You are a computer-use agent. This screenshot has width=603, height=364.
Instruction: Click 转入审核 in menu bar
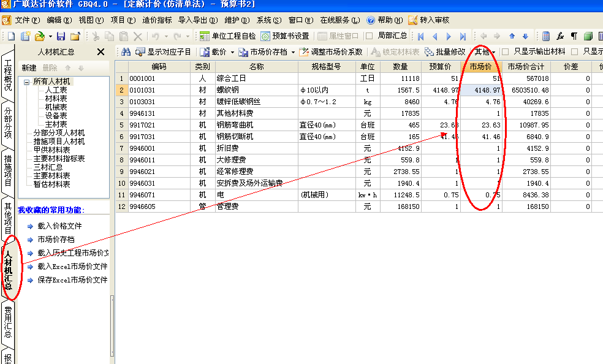tap(428, 20)
